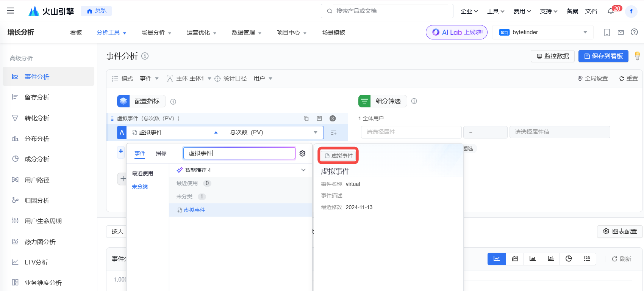Screen dimensions: 644x291
Task: Select area chart view icon
Action: pyautogui.click(x=515, y=259)
